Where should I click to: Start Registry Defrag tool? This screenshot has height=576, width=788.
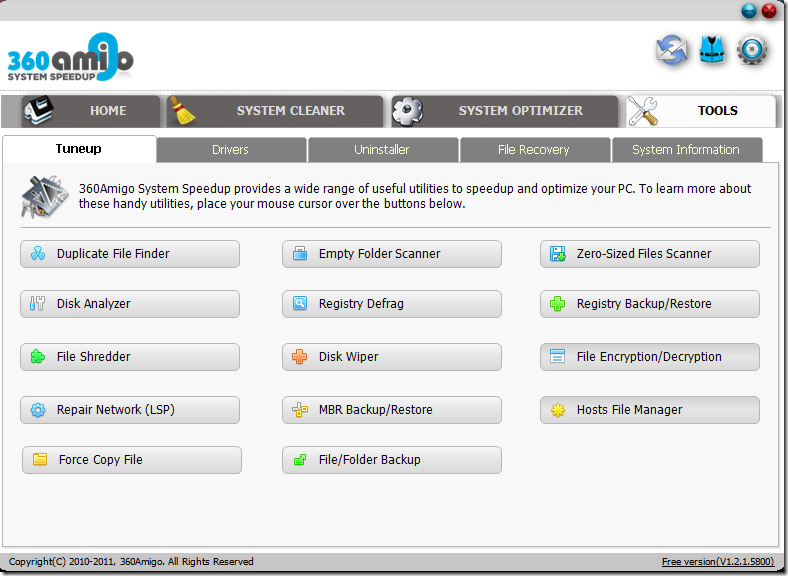click(391, 304)
